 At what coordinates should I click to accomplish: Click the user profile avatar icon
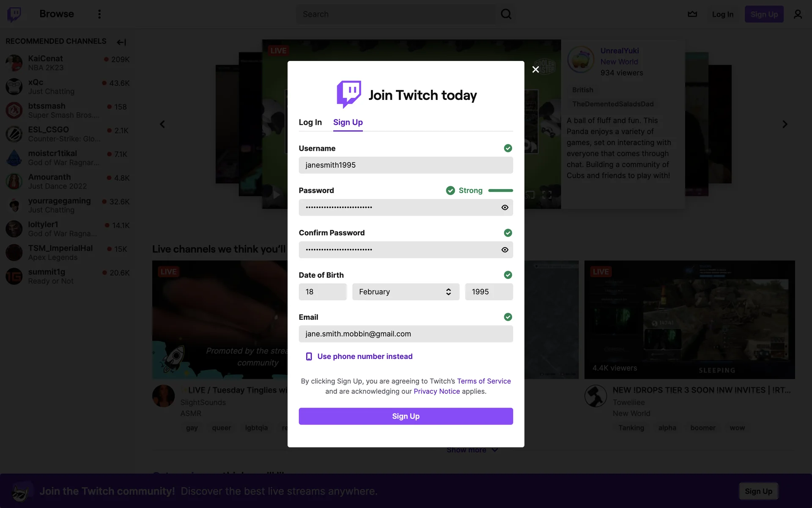click(798, 14)
